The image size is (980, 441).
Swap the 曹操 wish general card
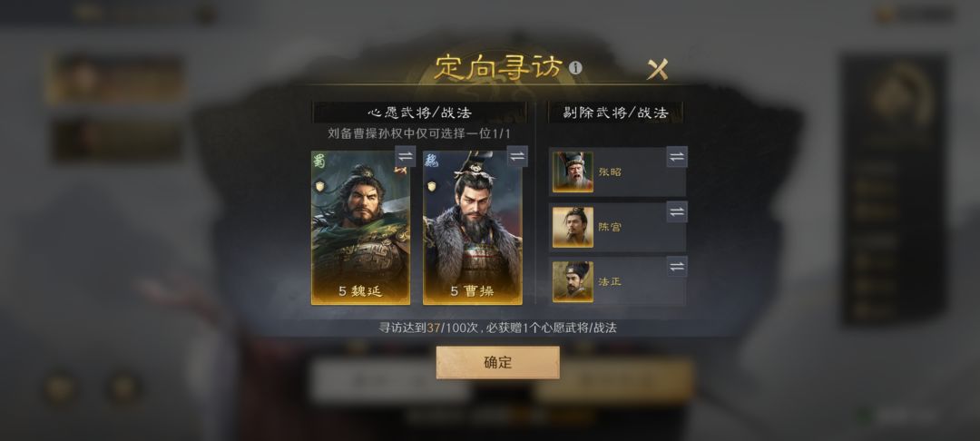517,156
